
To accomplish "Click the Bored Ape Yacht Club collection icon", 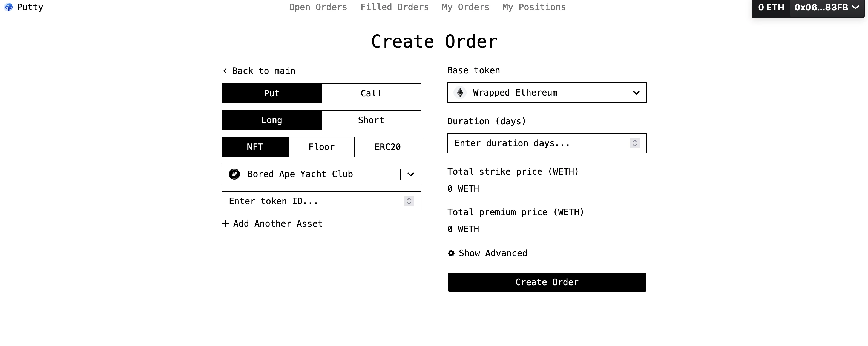I will click(x=235, y=174).
